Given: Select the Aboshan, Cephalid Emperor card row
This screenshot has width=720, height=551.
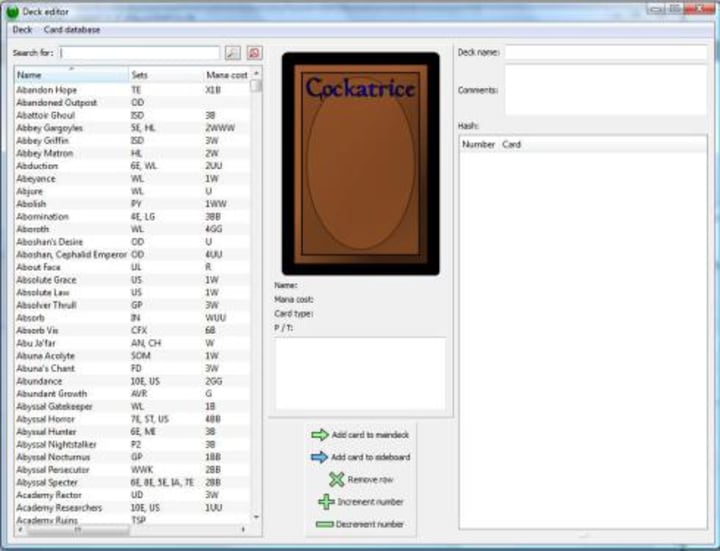Looking at the screenshot, I should tap(133, 254).
